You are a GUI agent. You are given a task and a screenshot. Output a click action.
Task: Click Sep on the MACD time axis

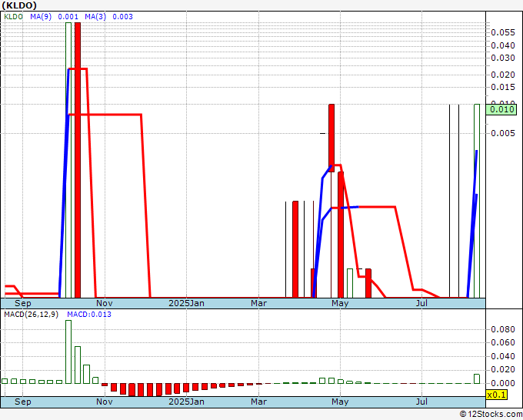[x=22, y=402]
